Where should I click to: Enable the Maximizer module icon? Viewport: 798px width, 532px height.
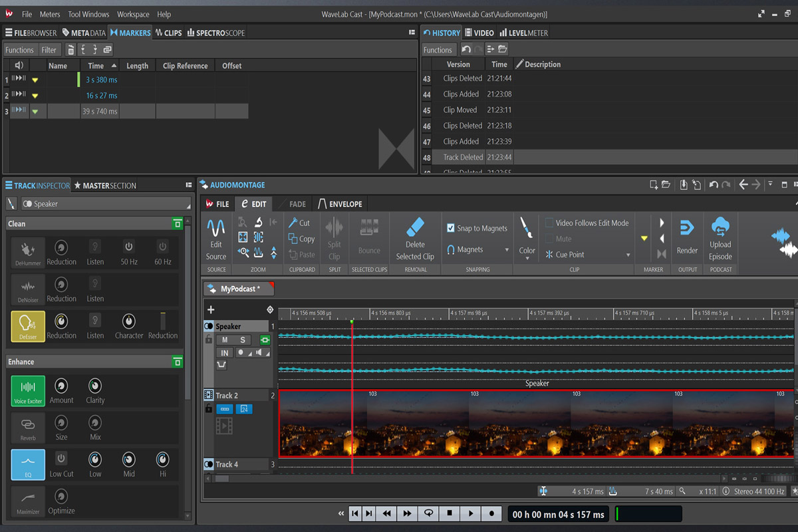click(x=28, y=501)
